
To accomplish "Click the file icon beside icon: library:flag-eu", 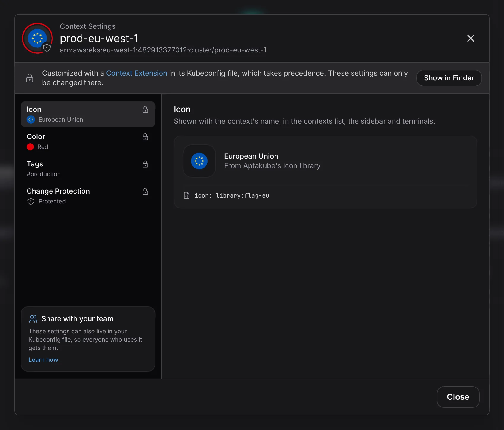I will (187, 195).
